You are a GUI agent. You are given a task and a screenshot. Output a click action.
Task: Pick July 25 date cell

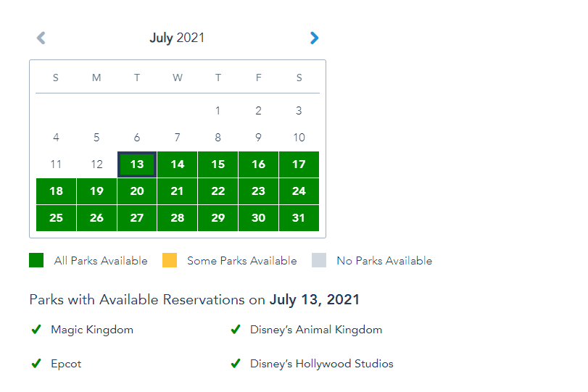(x=56, y=218)
